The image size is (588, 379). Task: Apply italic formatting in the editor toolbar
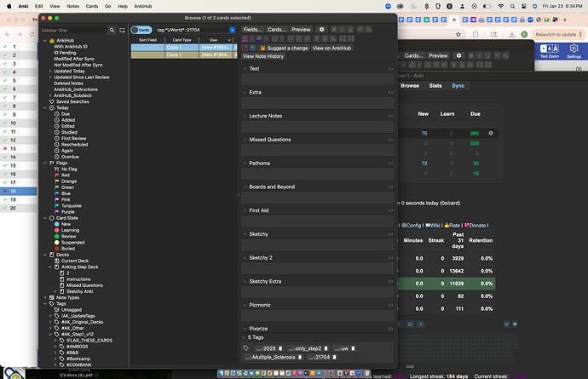(x=342, y=29)
